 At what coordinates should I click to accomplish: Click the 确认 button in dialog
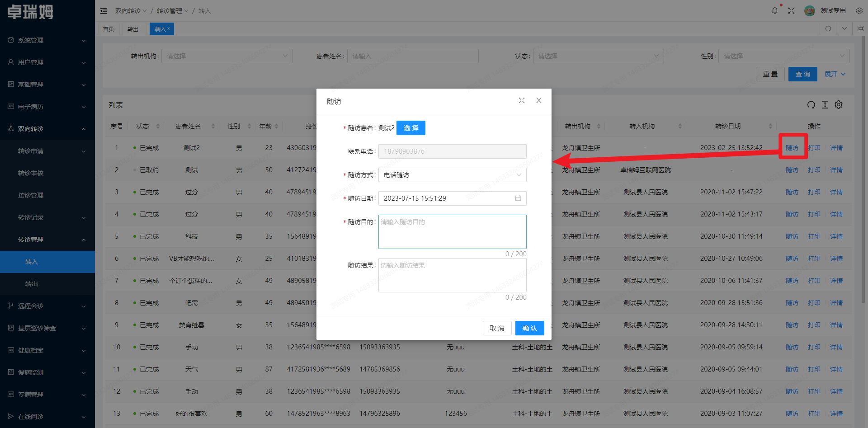[x=529, y=328]
